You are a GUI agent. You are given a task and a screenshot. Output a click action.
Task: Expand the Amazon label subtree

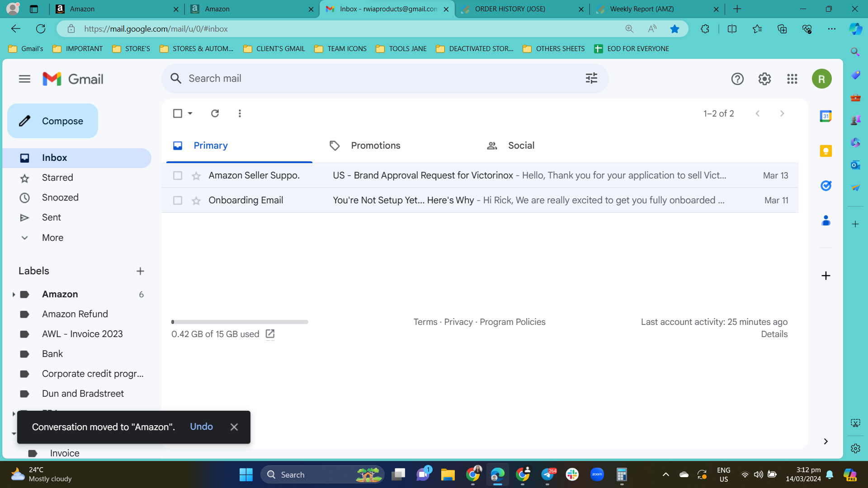[14, 295]
